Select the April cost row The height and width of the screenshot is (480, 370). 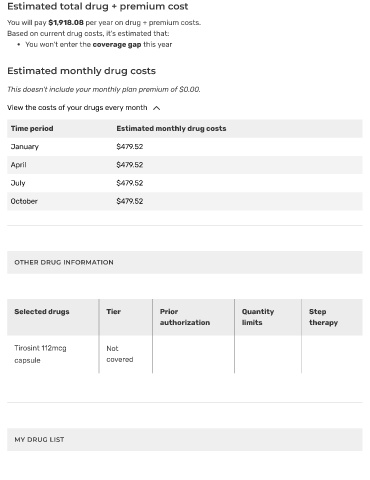click(x=185, y=165)
